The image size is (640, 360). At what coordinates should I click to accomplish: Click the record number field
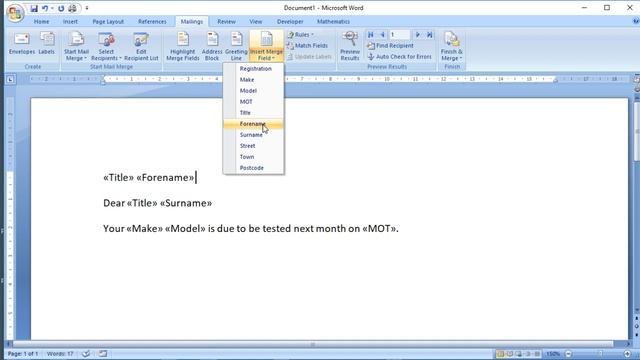click(x=400, y=35)
